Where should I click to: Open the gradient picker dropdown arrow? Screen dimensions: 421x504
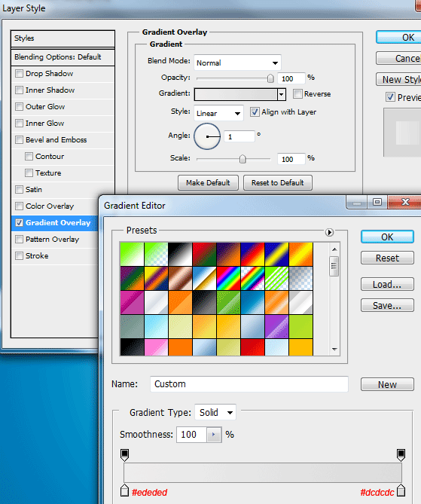(x=282, y=94)
